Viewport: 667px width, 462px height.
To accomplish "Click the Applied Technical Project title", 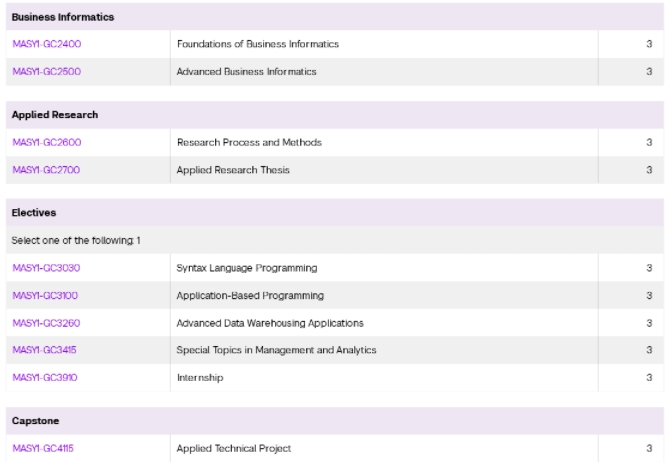I will (234, 448).
